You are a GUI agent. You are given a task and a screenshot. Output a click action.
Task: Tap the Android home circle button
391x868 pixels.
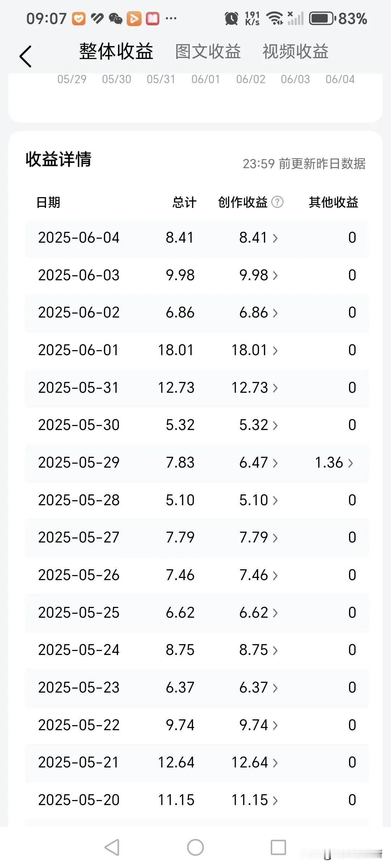pyautogui.click(x=195, y=847)
